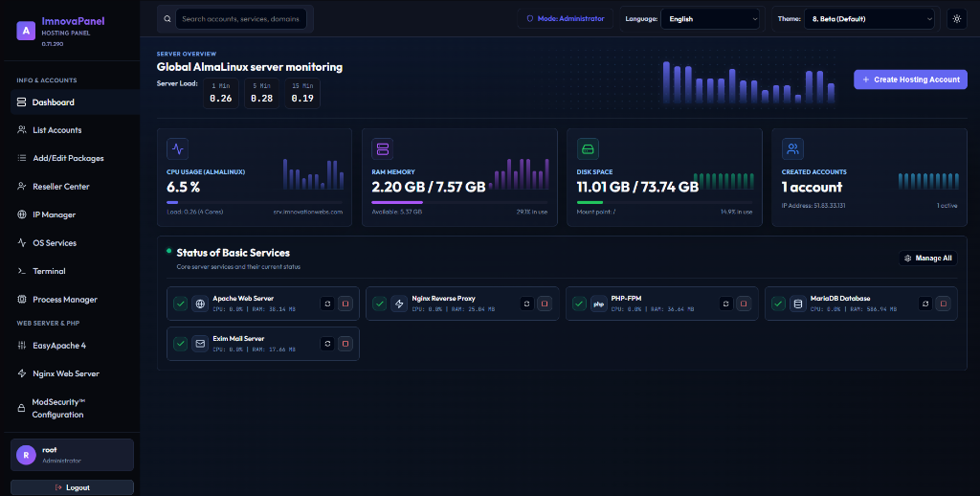Toggle the PHP-FPM status check
980x496 pixels.
[579, 304]
